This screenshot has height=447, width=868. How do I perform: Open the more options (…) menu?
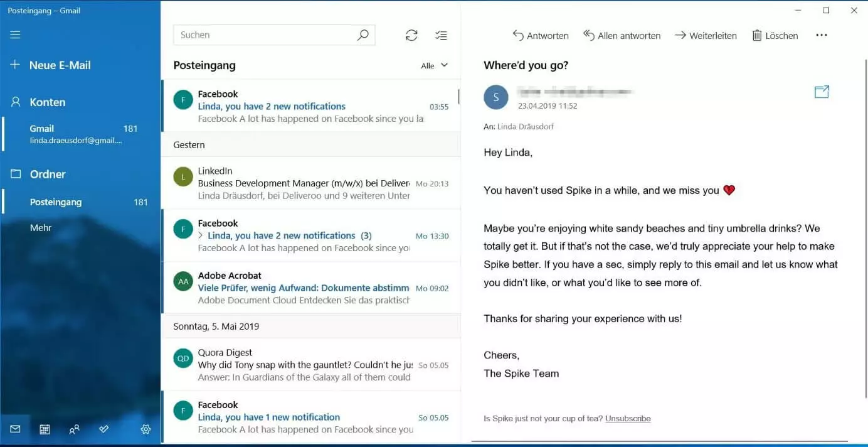822,35
